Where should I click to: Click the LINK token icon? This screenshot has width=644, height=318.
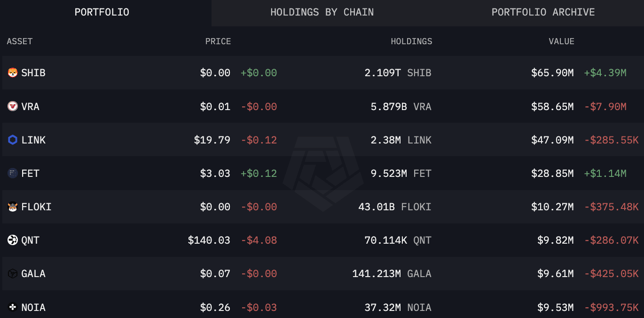(x=13, y=140)
